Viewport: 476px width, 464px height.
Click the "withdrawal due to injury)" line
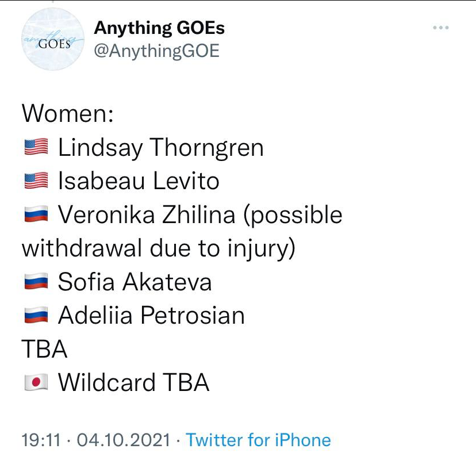(x=158, y=249)
